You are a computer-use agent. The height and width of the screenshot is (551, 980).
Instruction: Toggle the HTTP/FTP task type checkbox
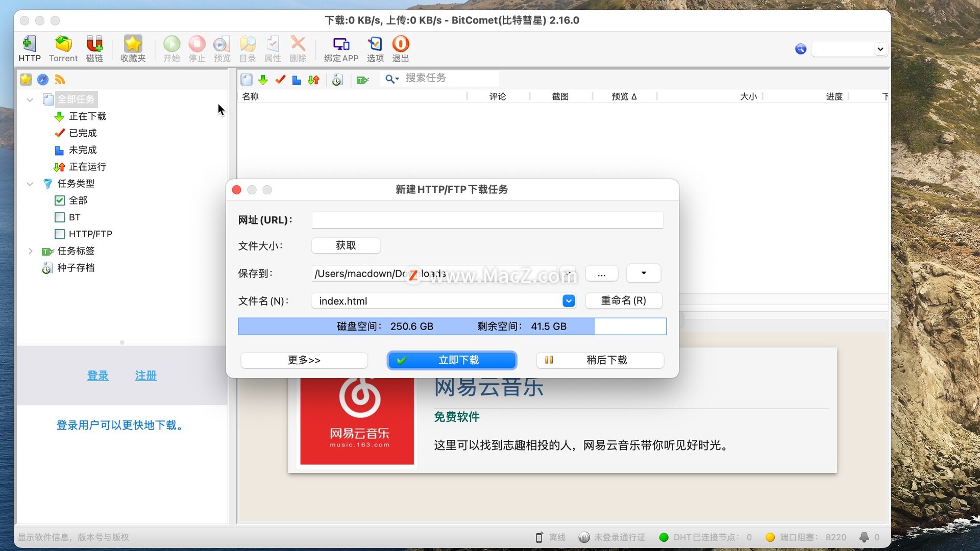60,234
